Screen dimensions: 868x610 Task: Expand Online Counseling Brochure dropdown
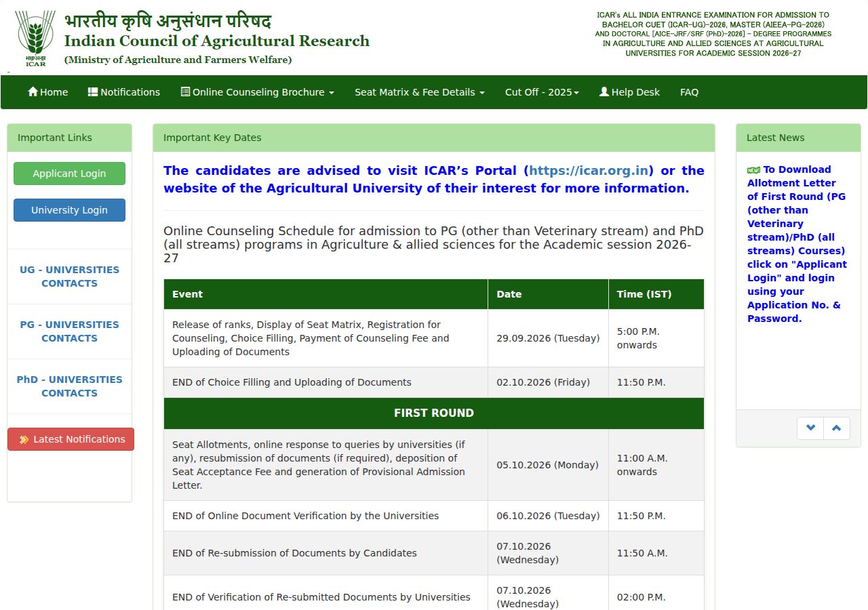click(x=258, y=92)
